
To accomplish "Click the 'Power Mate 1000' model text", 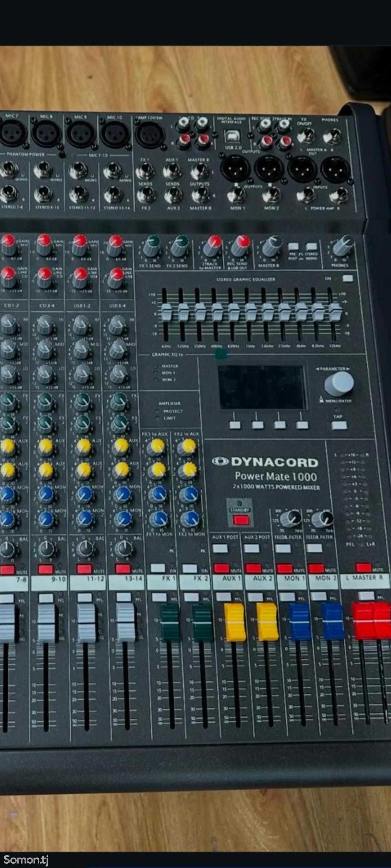I will (276, 476).
